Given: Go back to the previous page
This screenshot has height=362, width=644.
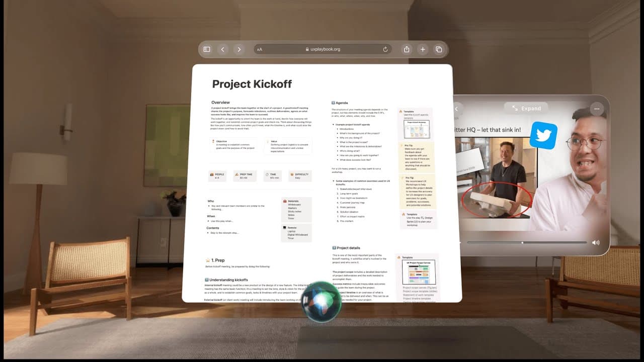Looking at the screenshot, I should pos(223,49).
